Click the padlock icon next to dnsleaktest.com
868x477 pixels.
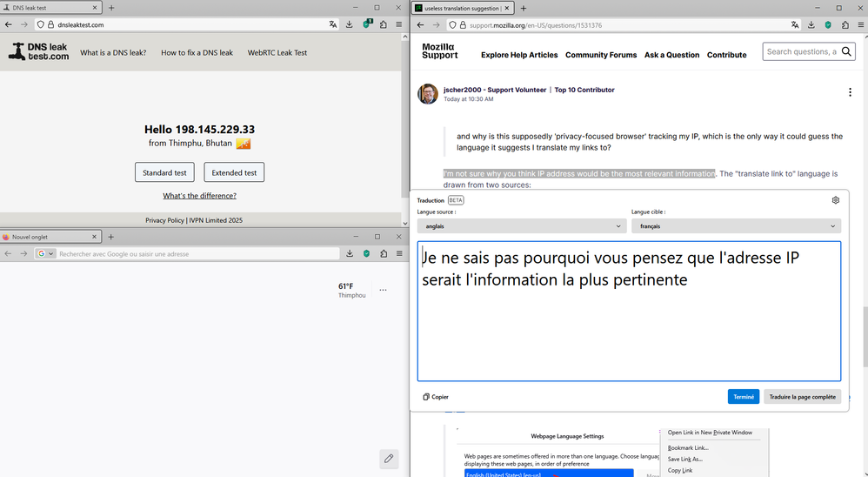point(50,24)
